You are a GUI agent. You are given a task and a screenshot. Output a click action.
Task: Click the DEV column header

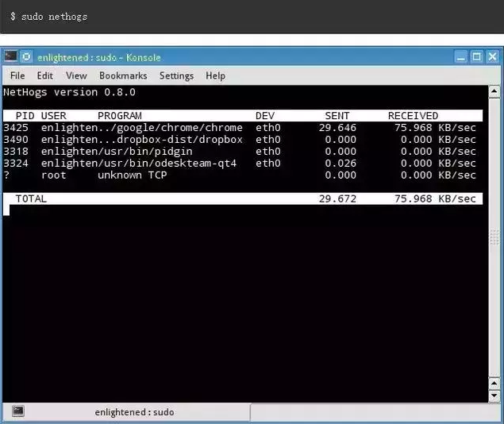[265, 116]
